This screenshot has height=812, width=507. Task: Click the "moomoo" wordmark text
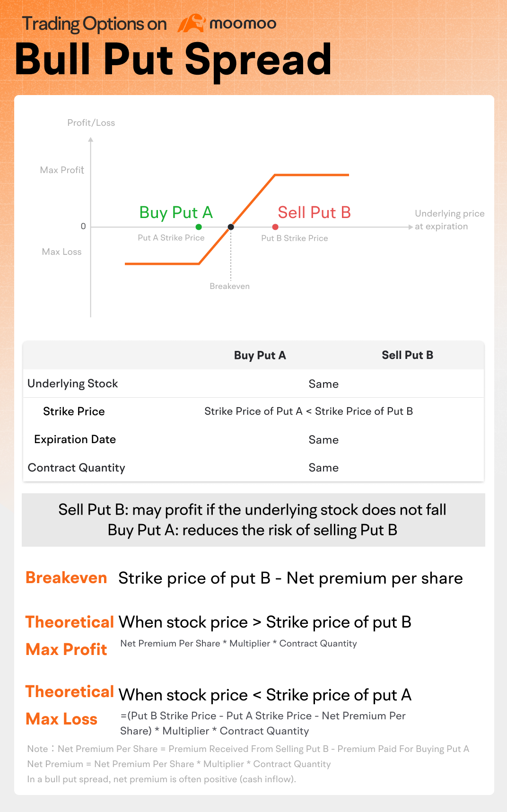pyautogui.click(x=243, y=24)
